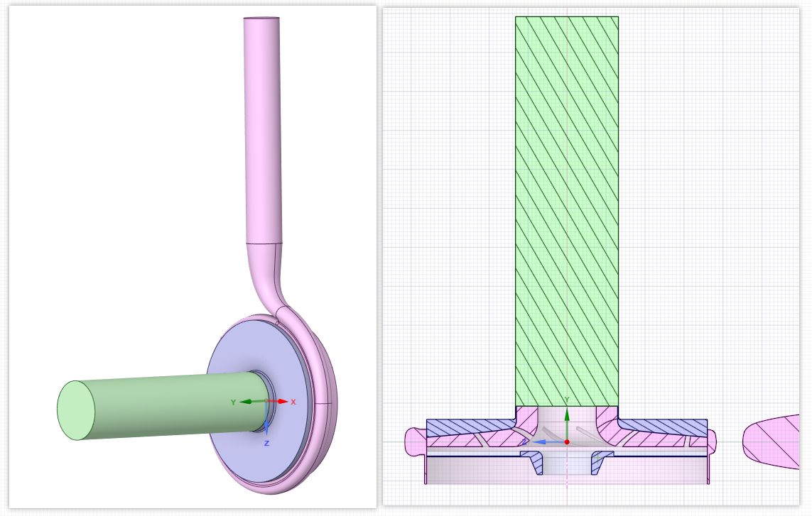Screen dimensions: 812x516
Task: Select the tall pink outlet pipe
Action: (x=263, y=128)
